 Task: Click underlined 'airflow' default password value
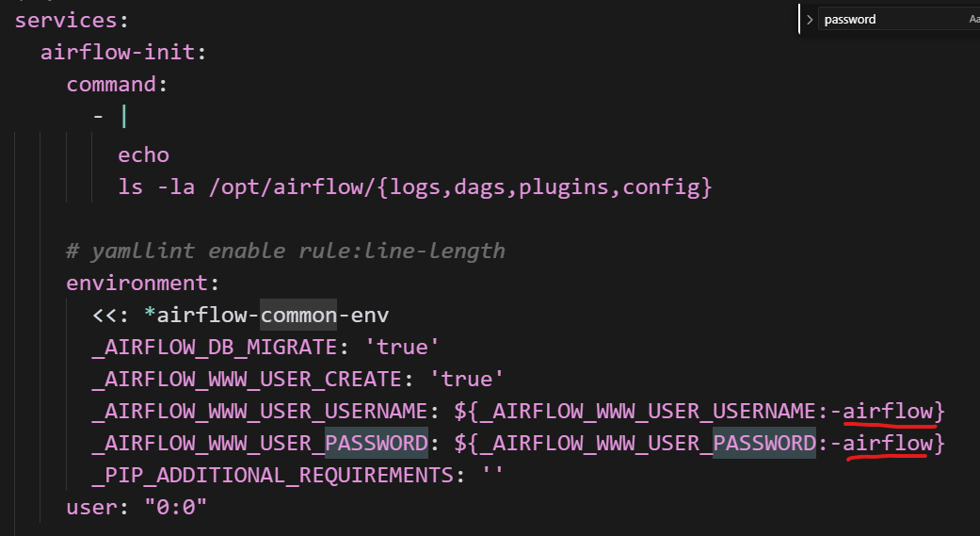pyautogui.click(x=888, y=444)
